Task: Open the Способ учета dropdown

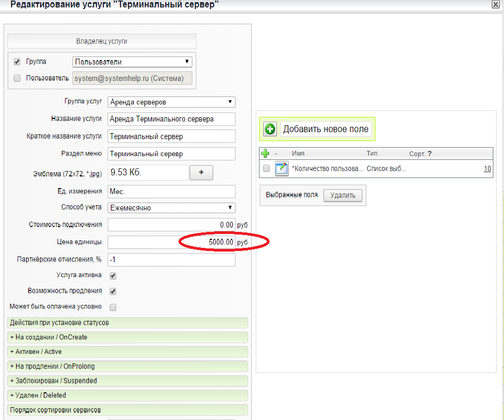Action: (171, 208)
